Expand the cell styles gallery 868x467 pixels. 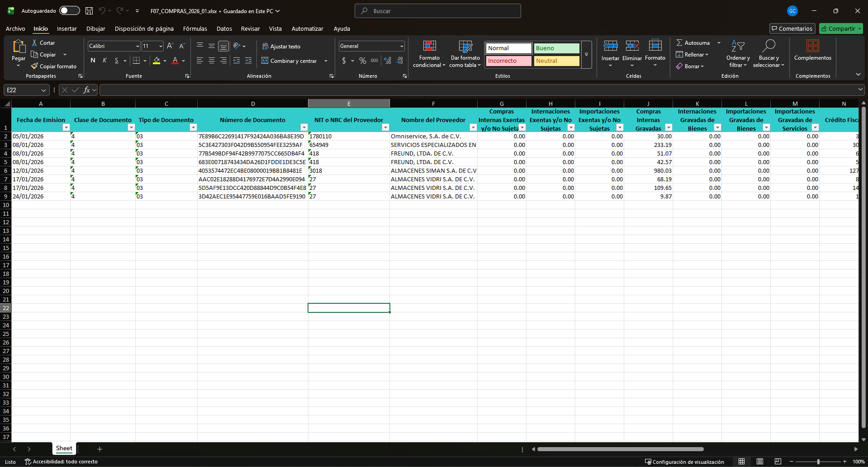pyautogui.click(x=586, y=54)
